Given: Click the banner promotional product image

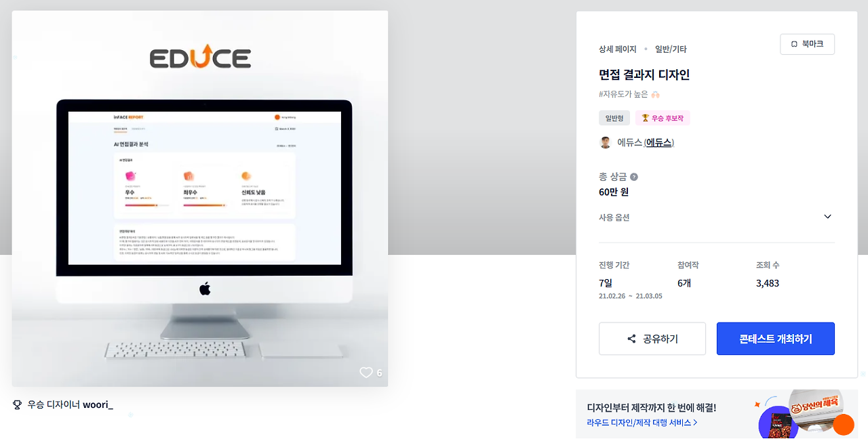Looking at the screenshot, I should coord(800,414).
